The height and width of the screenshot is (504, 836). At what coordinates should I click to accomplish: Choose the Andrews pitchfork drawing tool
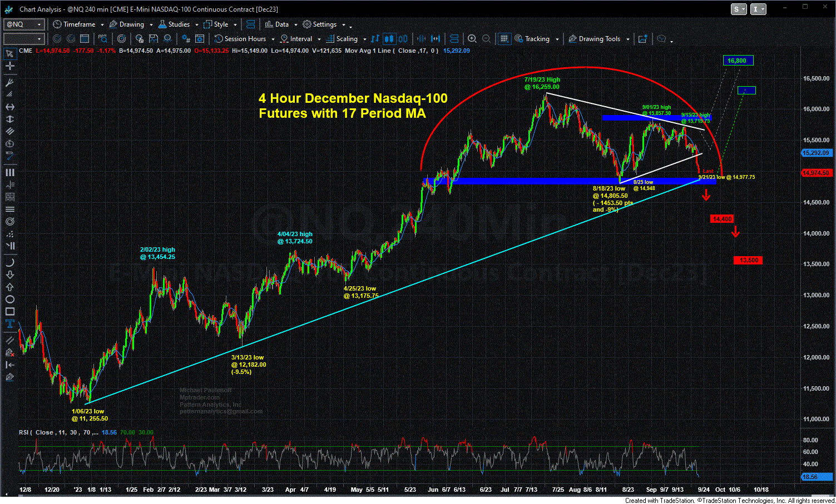(x=9, y=82)
